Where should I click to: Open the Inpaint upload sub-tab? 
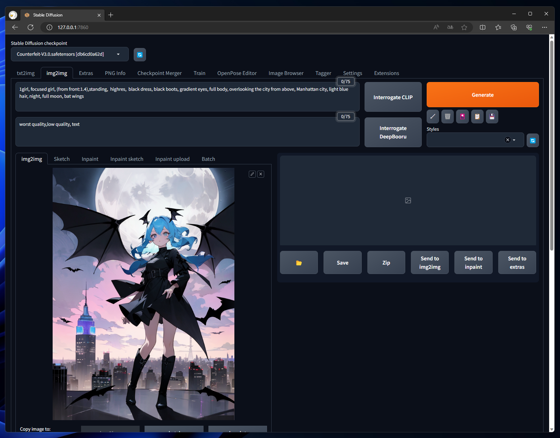pos(172,159)
